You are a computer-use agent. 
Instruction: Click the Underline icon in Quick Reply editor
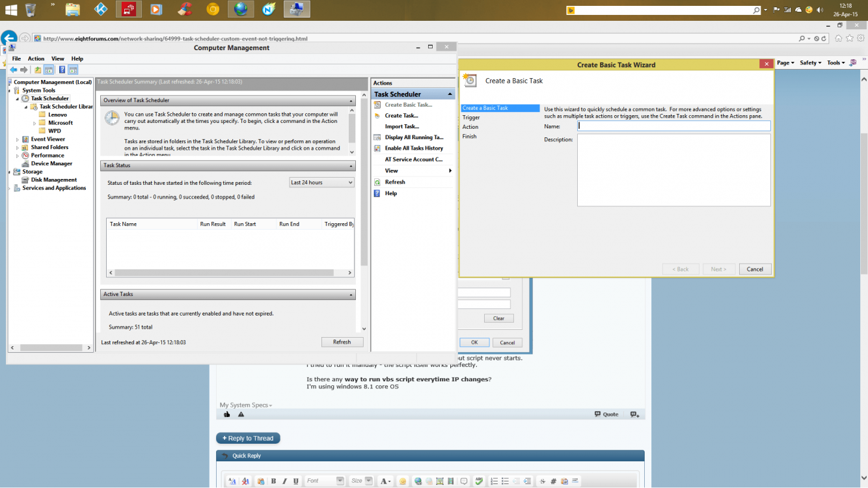[296, 481]
